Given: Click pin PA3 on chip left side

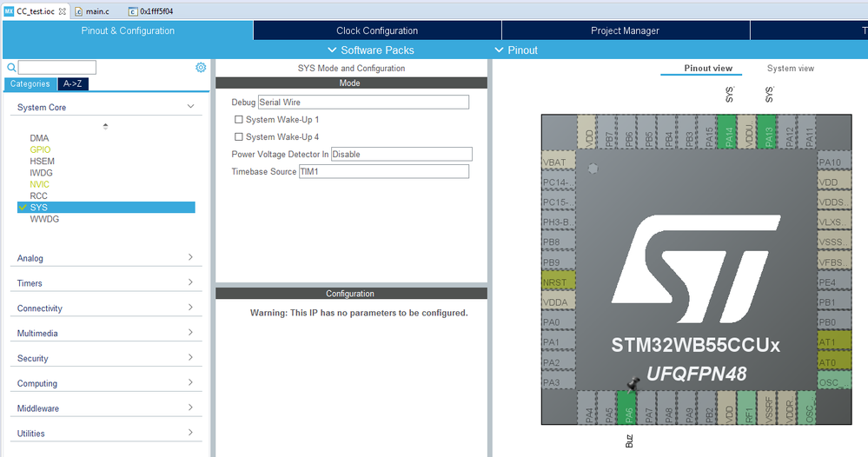Looking at the screenshot, I should pos(559,381).
